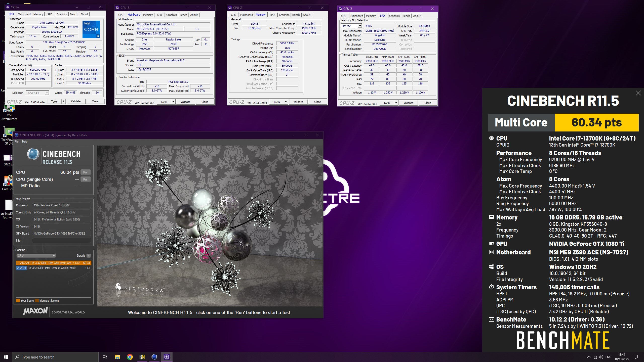This screenshot has width=644, height=362.
Task: Open Core Temp desktop icon
Action: [x=8, y=183]
